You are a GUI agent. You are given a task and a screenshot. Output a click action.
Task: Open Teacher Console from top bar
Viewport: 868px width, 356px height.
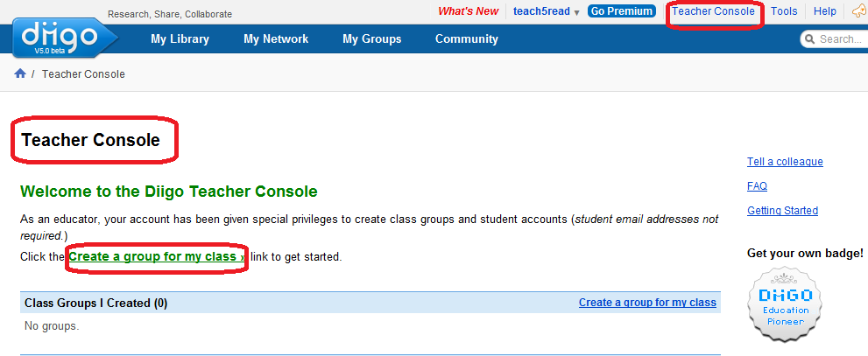tap(713, 11)
